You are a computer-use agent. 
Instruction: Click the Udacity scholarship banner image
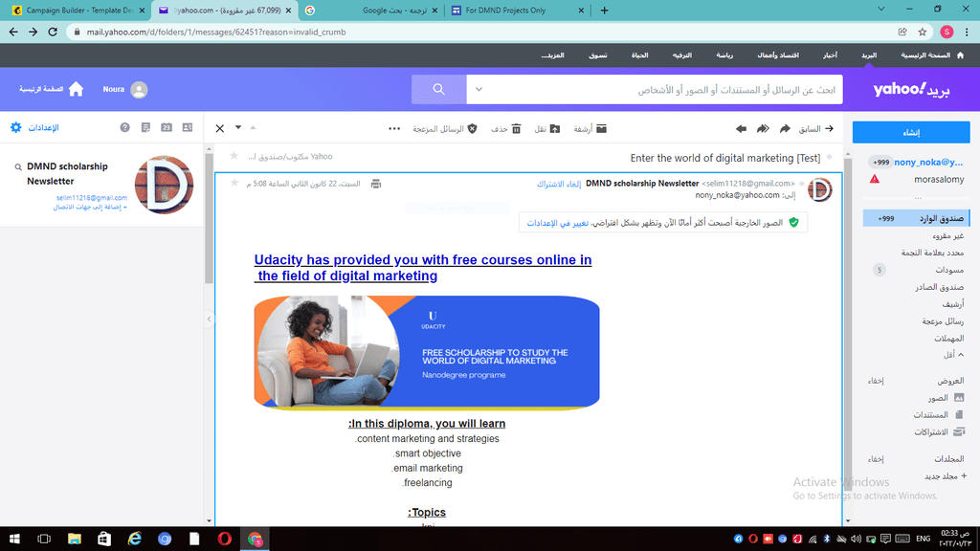point(427,352)
